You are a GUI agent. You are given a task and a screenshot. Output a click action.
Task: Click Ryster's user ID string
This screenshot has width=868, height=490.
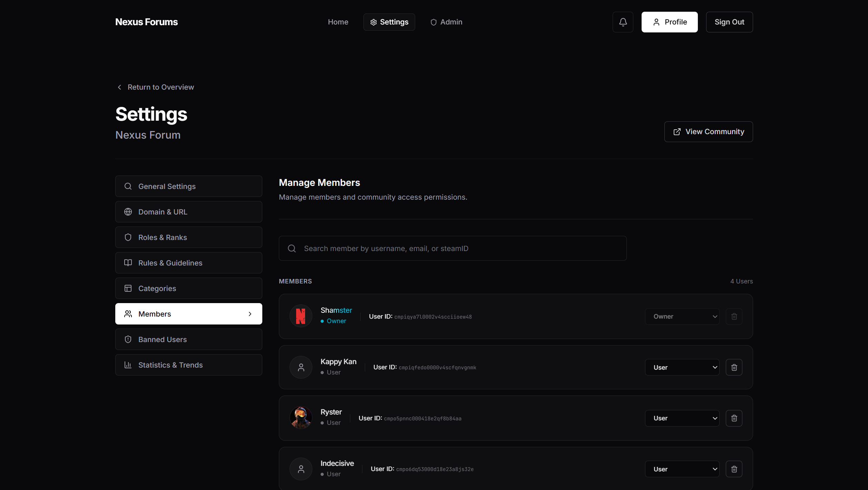coord(422,419)
